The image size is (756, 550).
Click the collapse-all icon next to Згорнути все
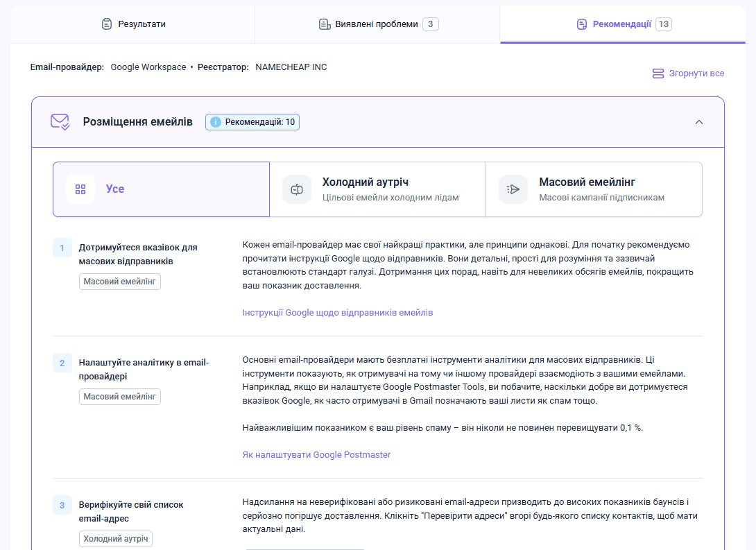pos(657,73)
